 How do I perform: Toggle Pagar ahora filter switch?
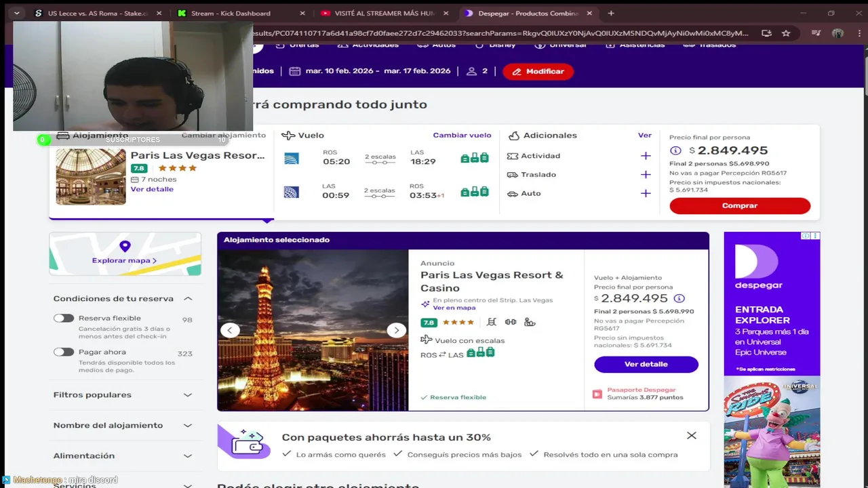pyautogui.click(x=64, y=352)
